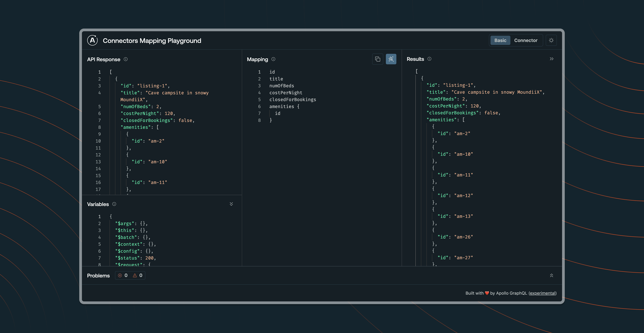Toggle light theme with the sun icon
The image size is (644, 333).
(x=551, y=40)
